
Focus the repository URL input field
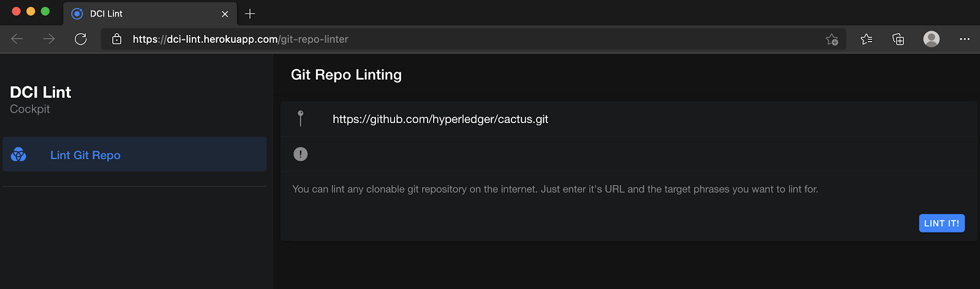(x=649, y=119)
